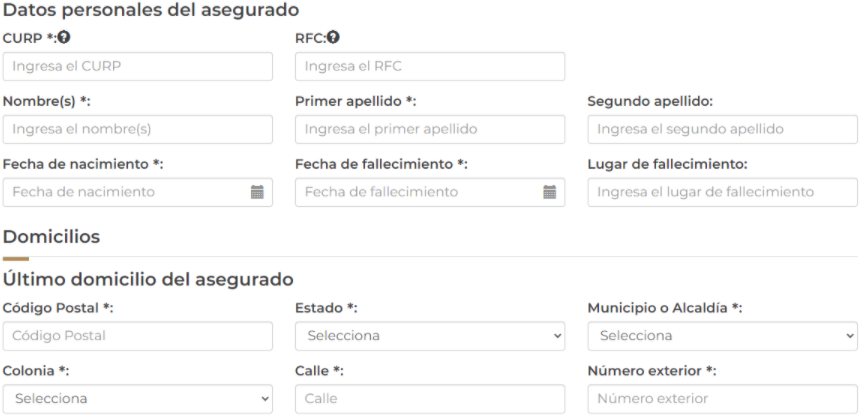The height and width of the screenshot is (420, 868).
Task: Click the Datos personales del asegurado heading
Action: point(151,11)
